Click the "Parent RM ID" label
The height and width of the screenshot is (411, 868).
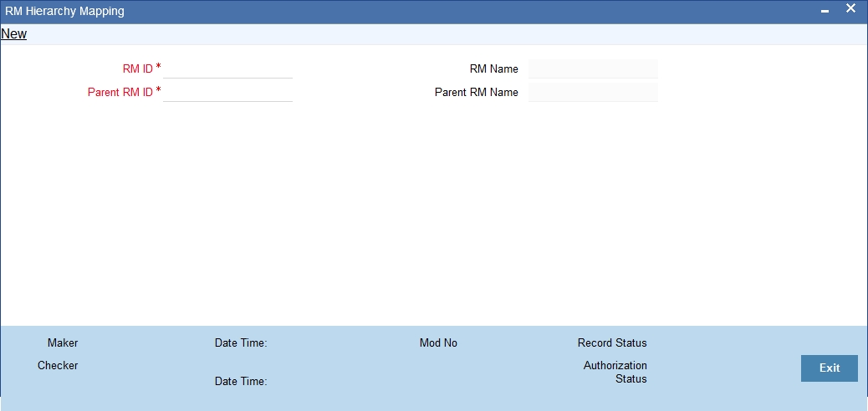click(x=120, y=93)
